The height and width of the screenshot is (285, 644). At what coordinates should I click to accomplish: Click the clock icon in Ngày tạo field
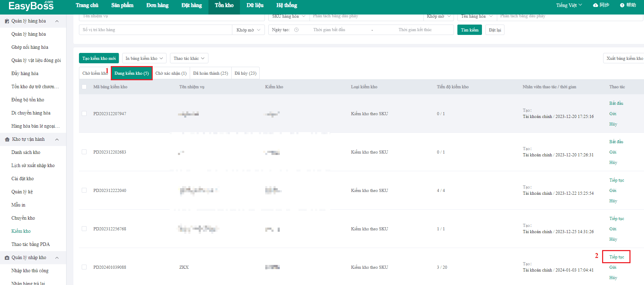click(296, 30)
